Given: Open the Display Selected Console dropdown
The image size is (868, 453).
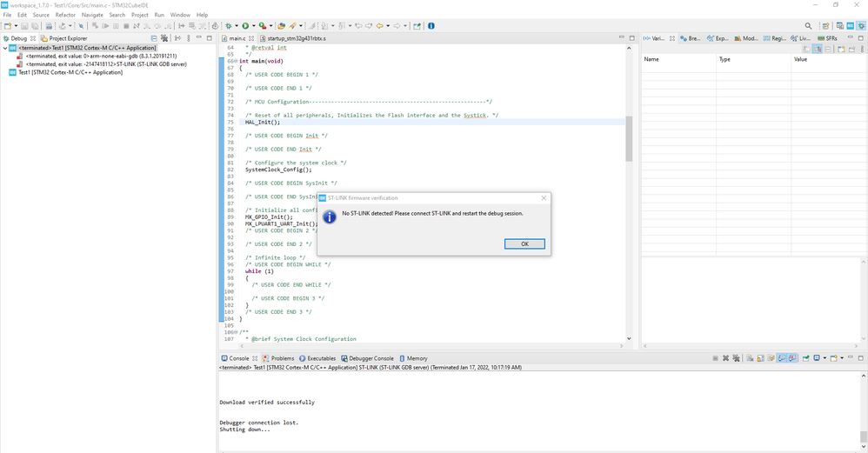Looking at the screenshot, I should tap(825, 358).
